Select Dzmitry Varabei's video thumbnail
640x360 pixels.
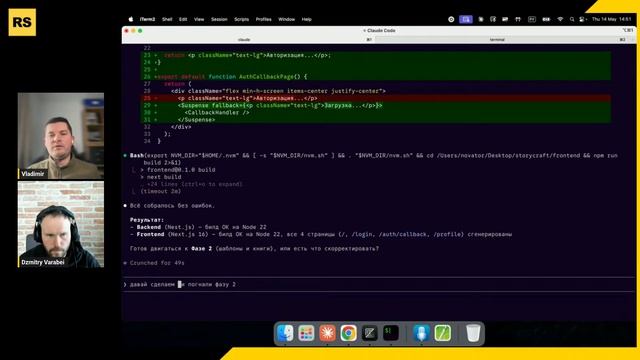61,224
